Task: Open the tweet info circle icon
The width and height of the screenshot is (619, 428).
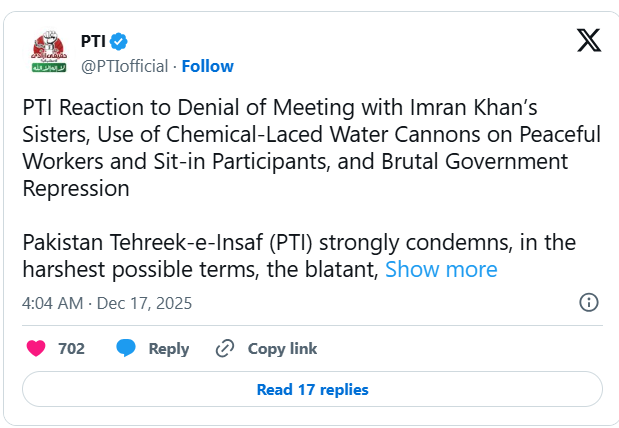Action: tap(589, 302)
